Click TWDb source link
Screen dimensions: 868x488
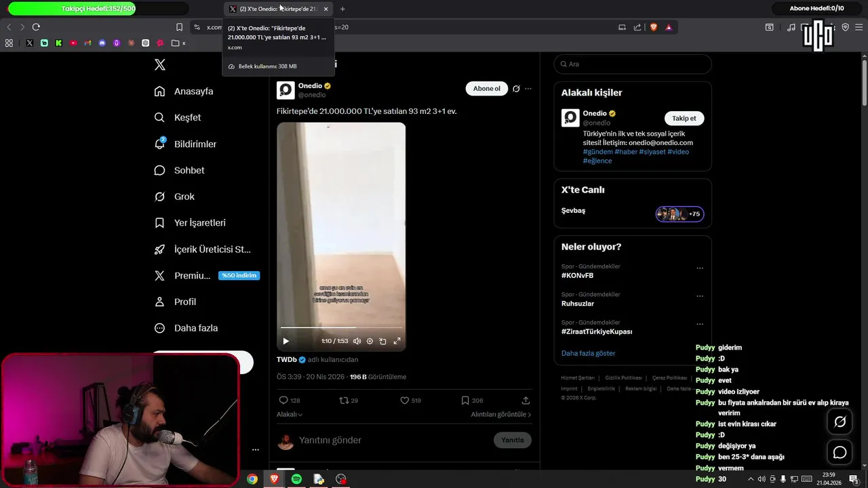pyautogui.click(x=287, y=360)
